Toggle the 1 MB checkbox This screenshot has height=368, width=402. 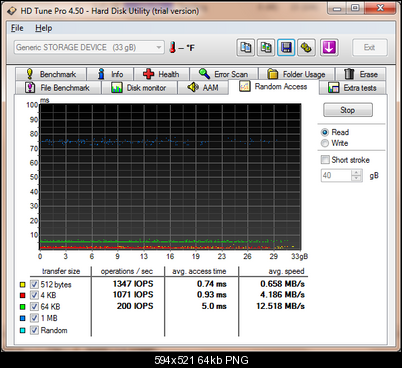tap(34, 318)
